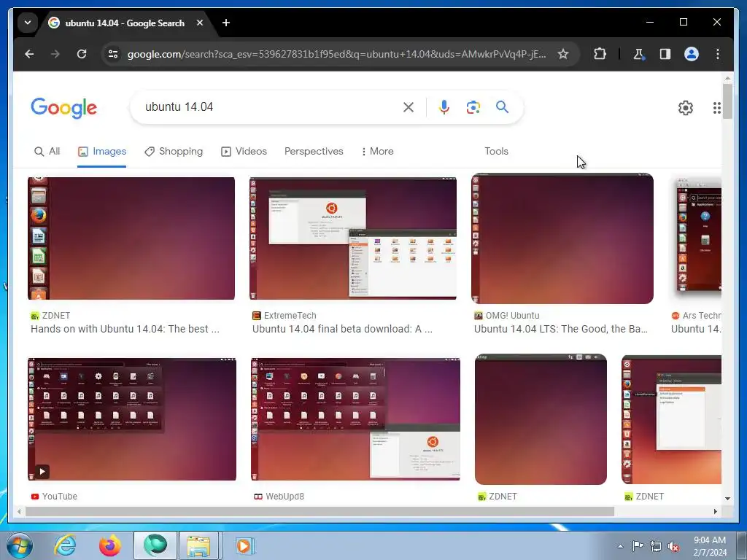Bookmark this page with the star icon

pos(563,54)
